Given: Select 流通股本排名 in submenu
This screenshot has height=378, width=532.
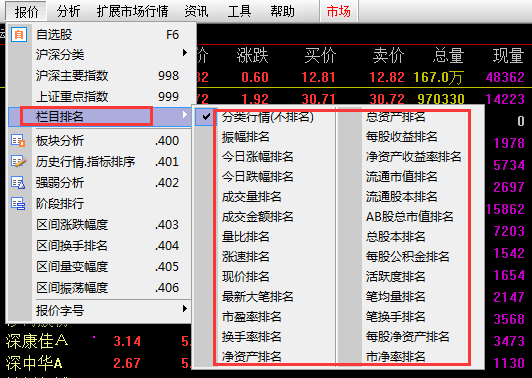Looking at the screenshot, I should coord(401,197).
